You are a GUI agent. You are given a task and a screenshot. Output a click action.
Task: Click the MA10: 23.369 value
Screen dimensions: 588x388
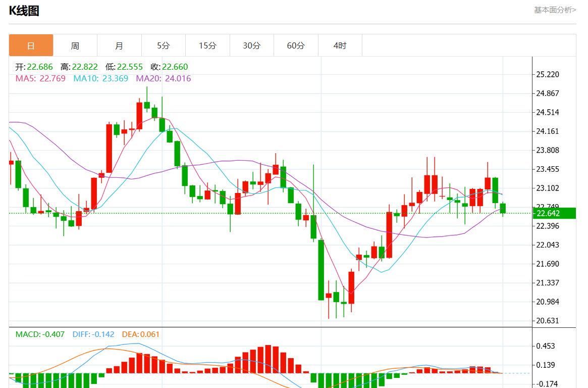(100, 78)
